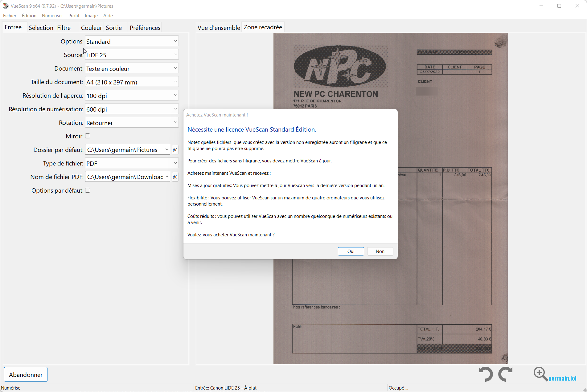Rotate the preview counterclockwise

[x=486, y=374]
